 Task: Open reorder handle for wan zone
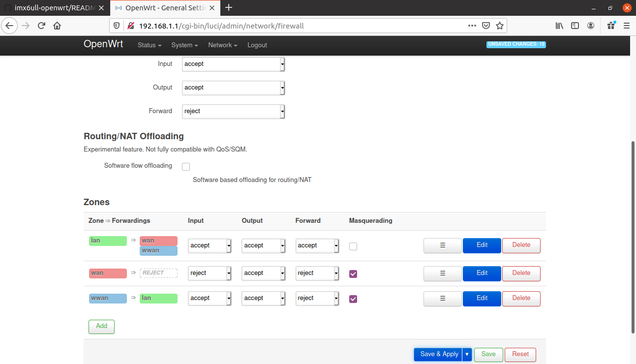[x=442, y=273]
